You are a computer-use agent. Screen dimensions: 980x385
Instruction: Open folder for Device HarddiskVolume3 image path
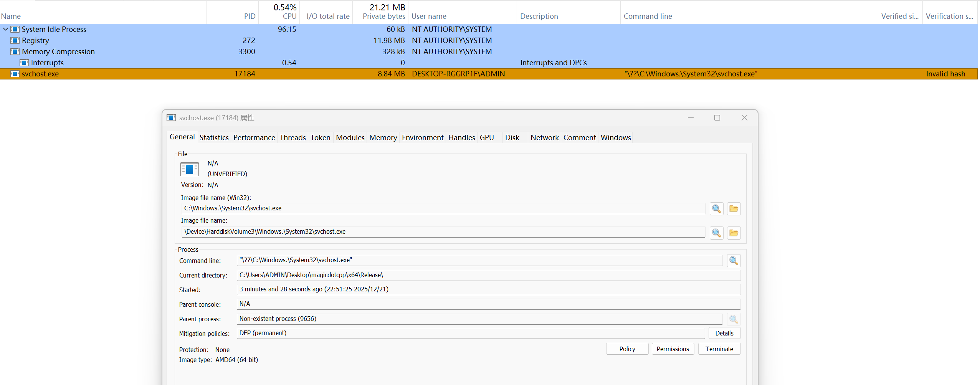[734, 233]
